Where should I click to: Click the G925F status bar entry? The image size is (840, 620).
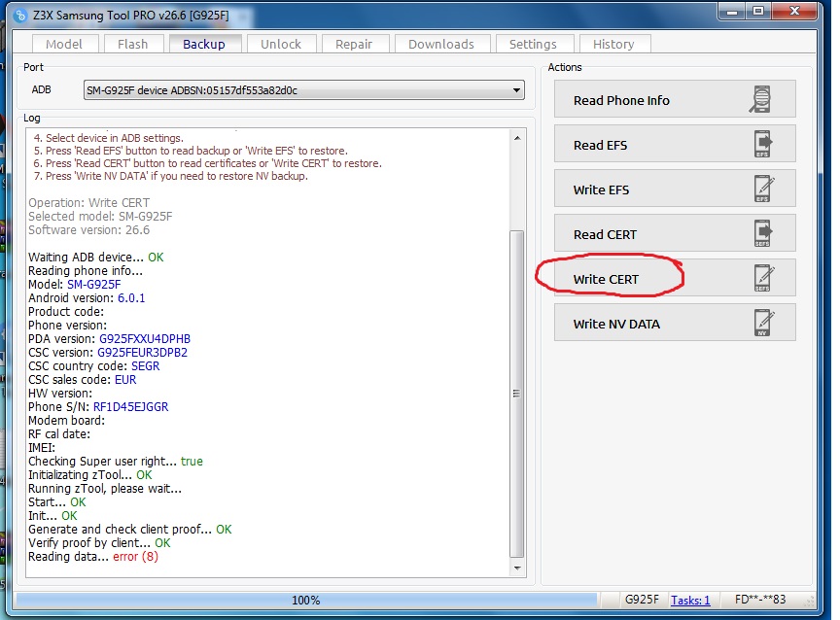point(642,600)
